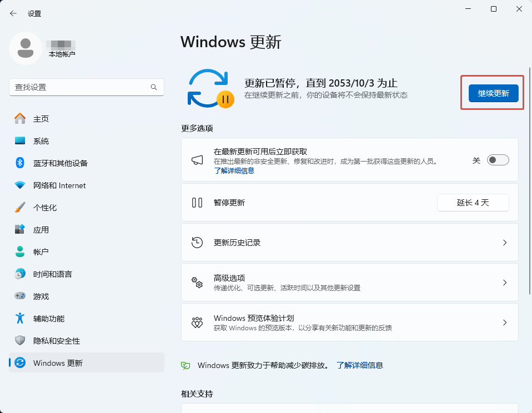Click the 相关支持 section heading
Viewport: 532px width, 413px height.
coord(197,394)
